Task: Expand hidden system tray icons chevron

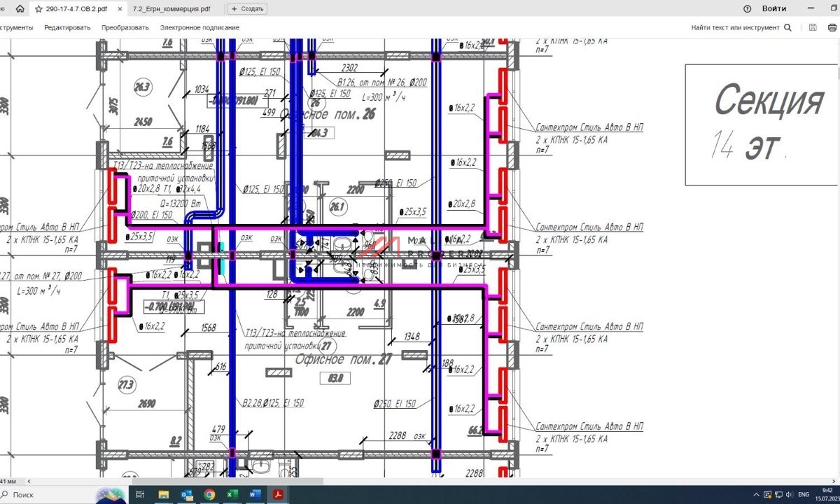Action: click(x=757, y=495)
